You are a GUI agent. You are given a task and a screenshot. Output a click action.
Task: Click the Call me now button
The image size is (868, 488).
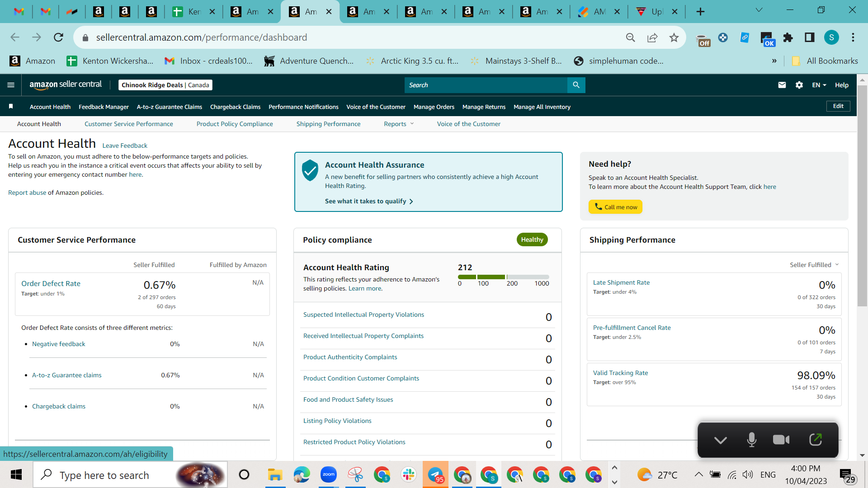(615, 207)
